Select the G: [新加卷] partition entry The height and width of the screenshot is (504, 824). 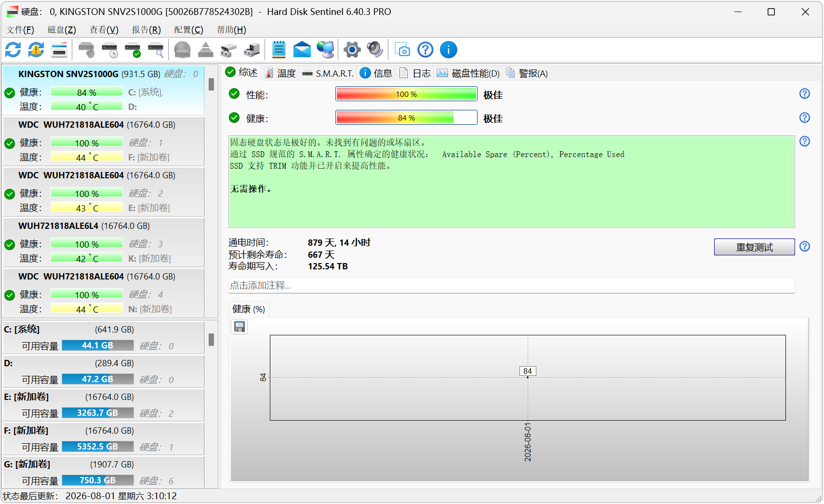click(x=104, y=473)
